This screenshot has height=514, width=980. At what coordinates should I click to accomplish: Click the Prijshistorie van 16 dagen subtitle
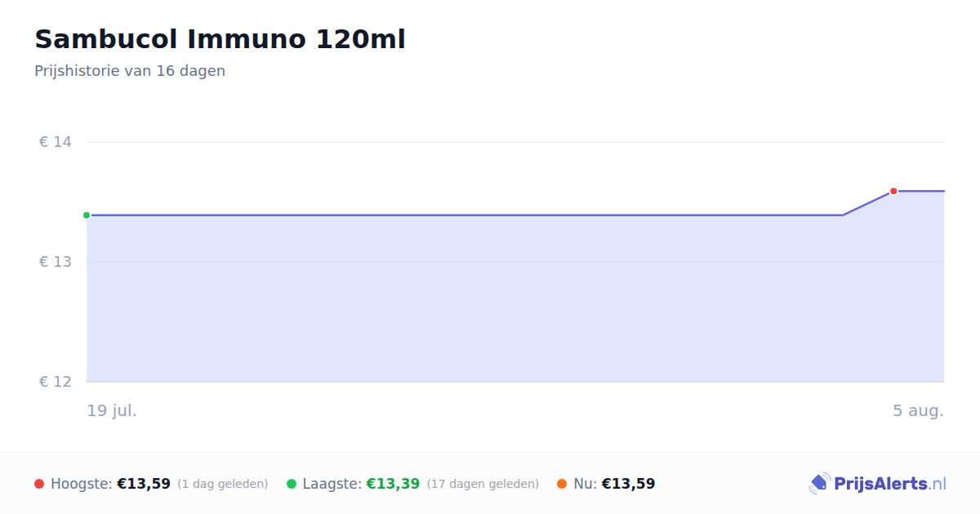130,71
